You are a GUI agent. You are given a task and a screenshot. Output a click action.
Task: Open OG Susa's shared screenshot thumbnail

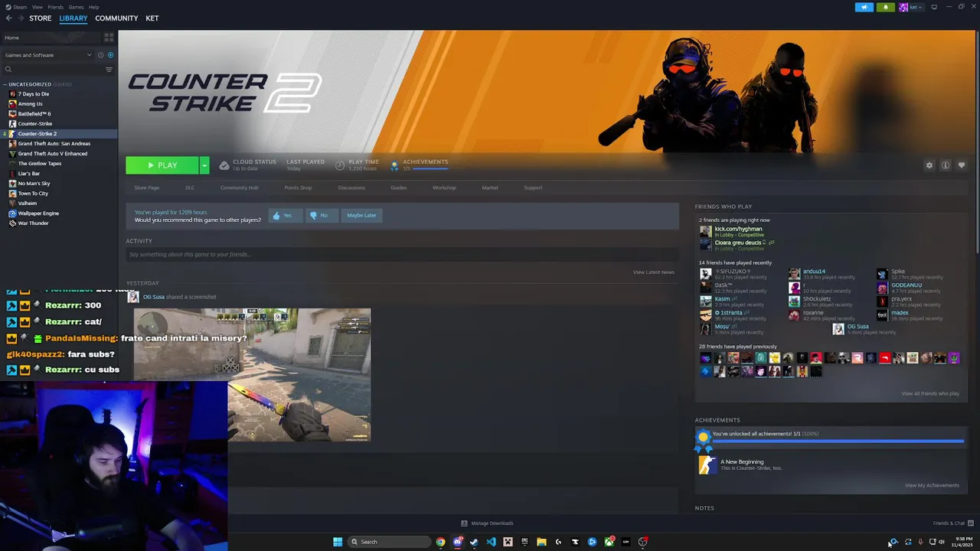tap(252, 375)
